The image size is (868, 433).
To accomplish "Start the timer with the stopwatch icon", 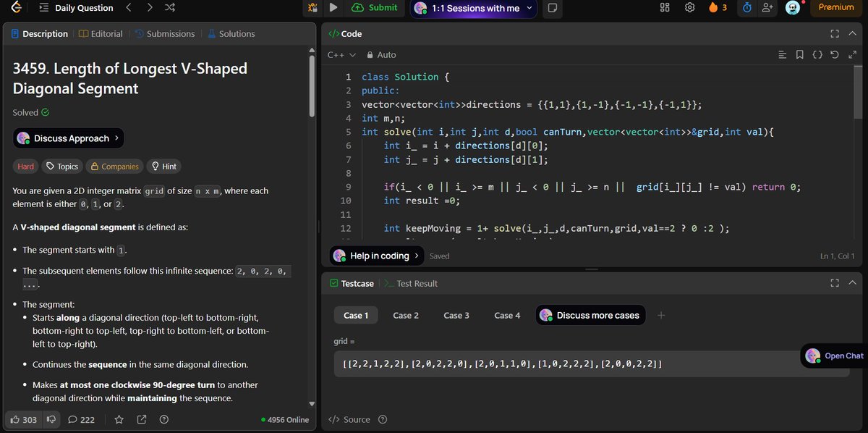I will coord(747,8).
